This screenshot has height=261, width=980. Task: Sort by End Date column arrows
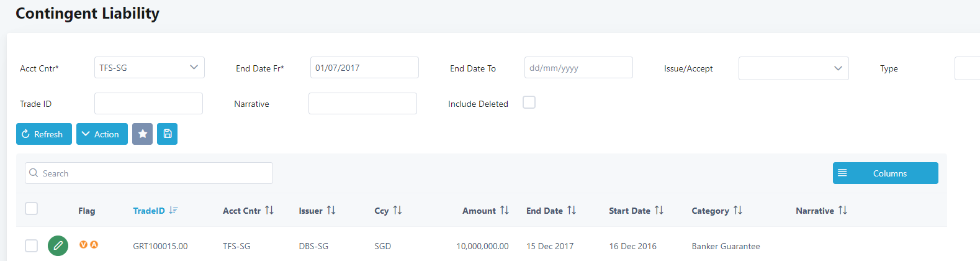tap(572, 211)
